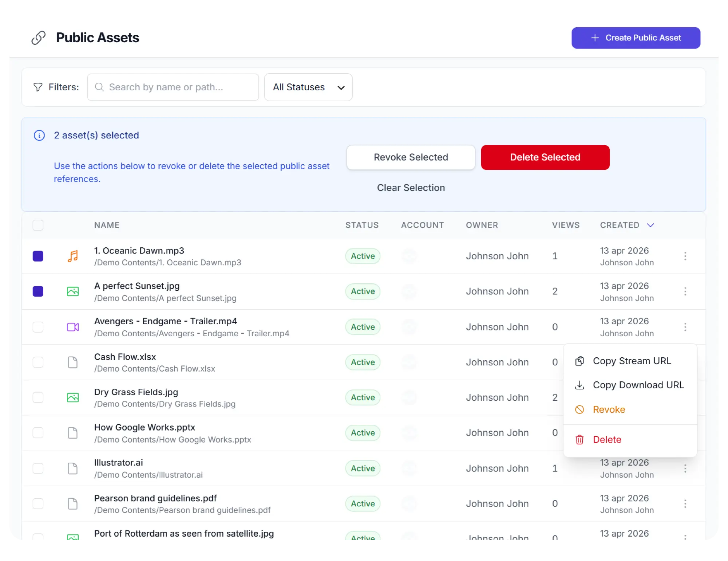The height and width of the screenshot is (561, 728).
Task: Click the Owner column header
Action: coord(482,225)
